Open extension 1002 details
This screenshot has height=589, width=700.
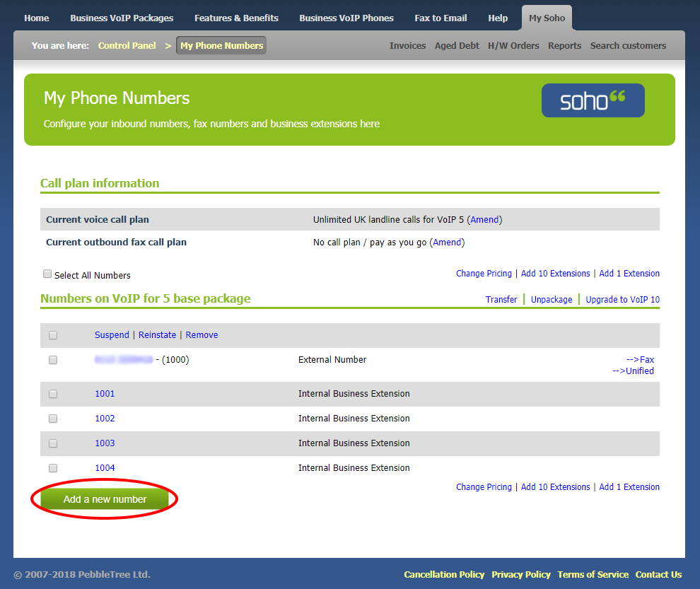[105, 419]
